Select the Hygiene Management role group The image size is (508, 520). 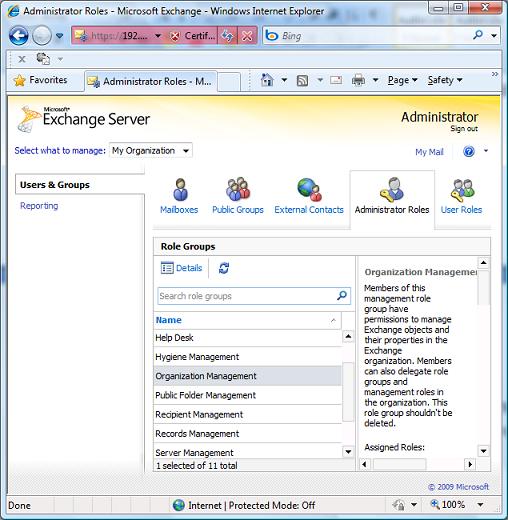click(247, 357)
